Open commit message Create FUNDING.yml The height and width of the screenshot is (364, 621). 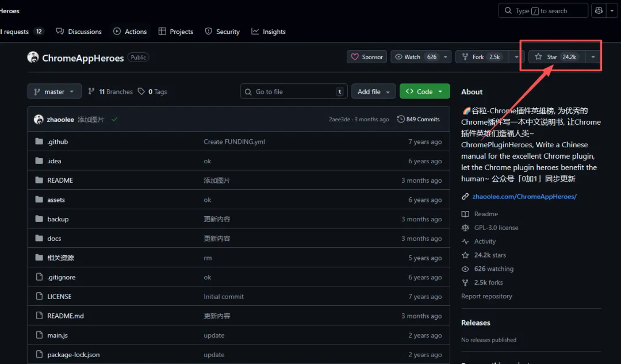(x=235, y=141)
